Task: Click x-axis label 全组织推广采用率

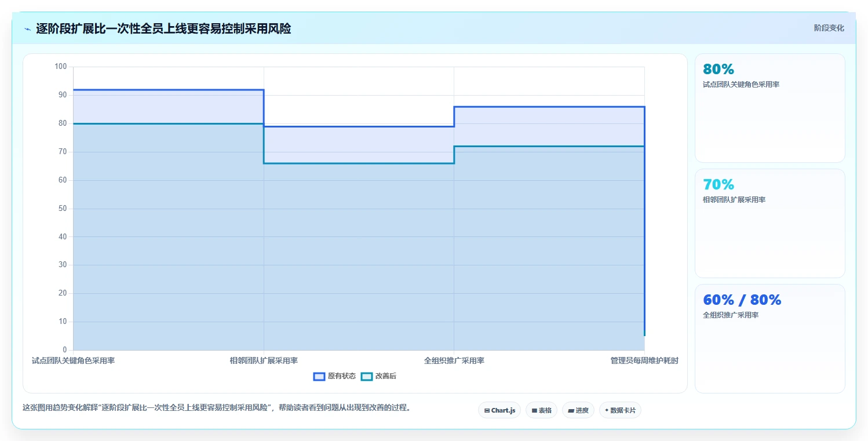Action: coord(454,360)
